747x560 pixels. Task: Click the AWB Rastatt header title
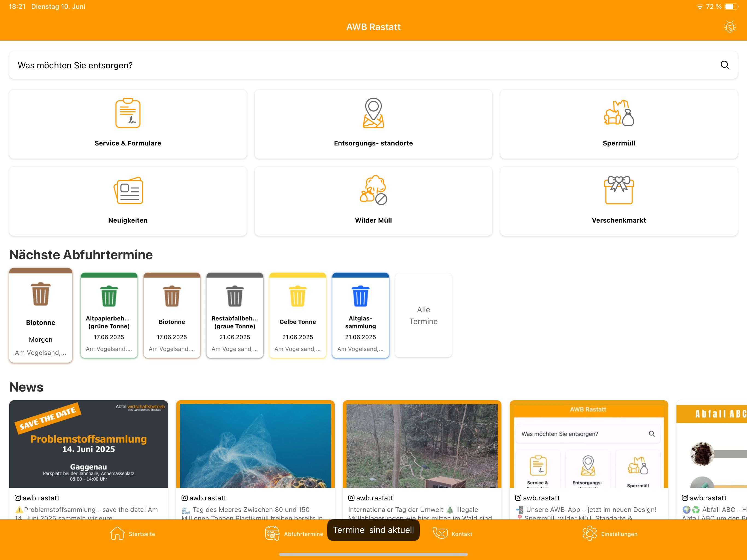[373, 27]
